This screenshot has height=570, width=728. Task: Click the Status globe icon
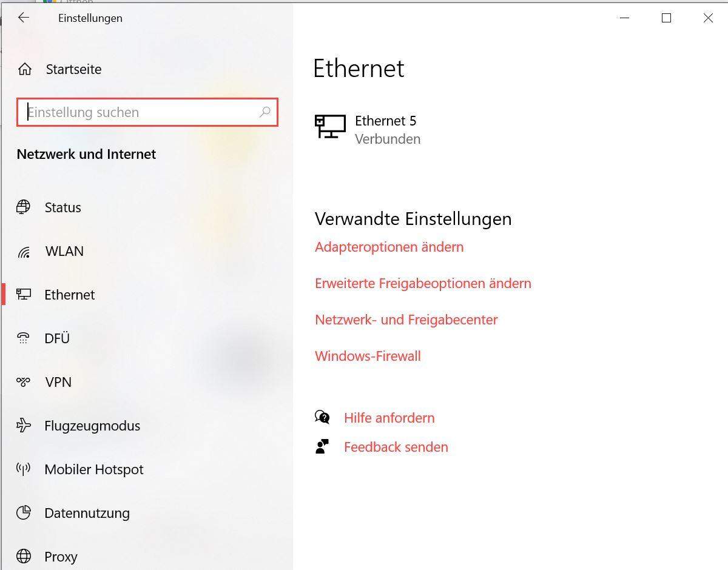(23, 207)
